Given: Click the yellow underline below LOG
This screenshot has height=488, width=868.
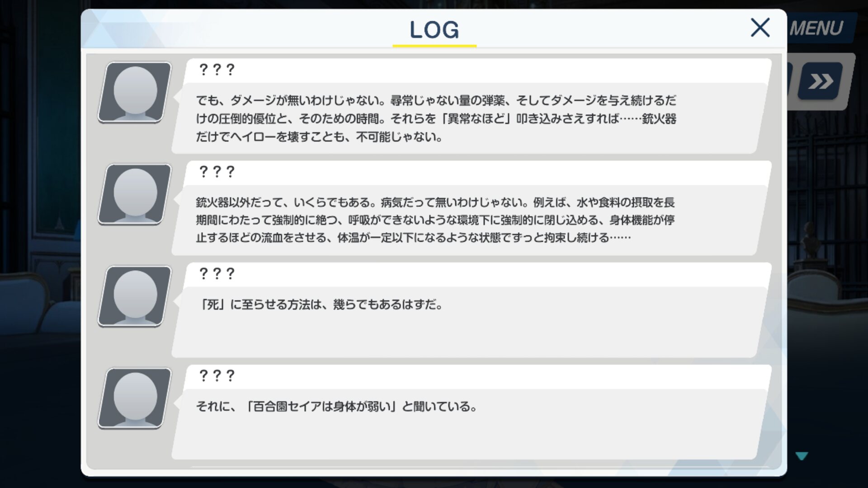Looking at the screenshot, I should click(434, 46).
